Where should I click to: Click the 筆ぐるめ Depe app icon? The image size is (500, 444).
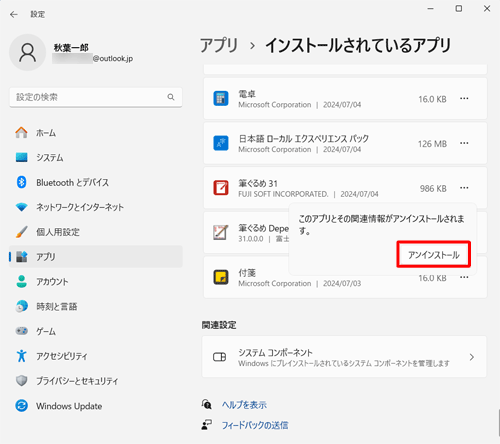coord(221,233)
